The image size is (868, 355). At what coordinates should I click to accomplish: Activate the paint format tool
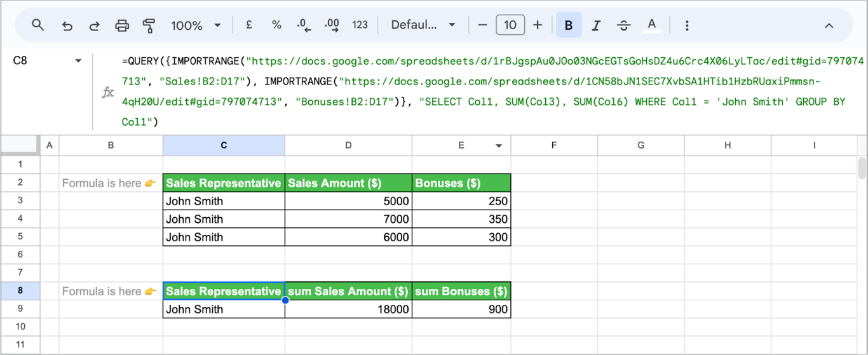point(149,25)
